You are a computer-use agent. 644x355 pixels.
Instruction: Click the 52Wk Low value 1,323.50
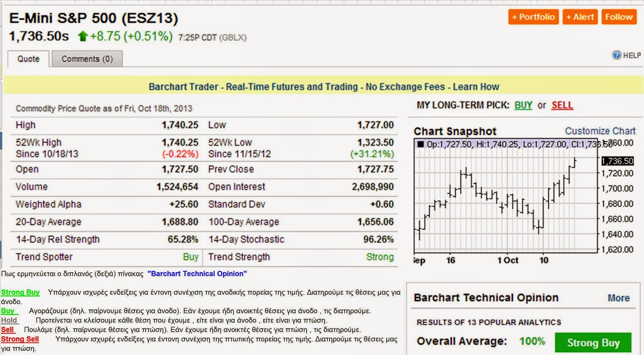[376, 142]
